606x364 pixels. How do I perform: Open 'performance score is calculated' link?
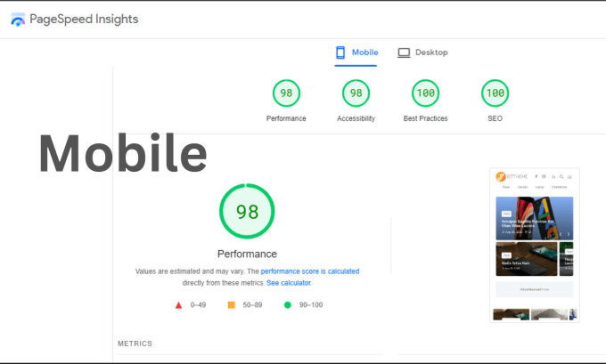point(310,271)
